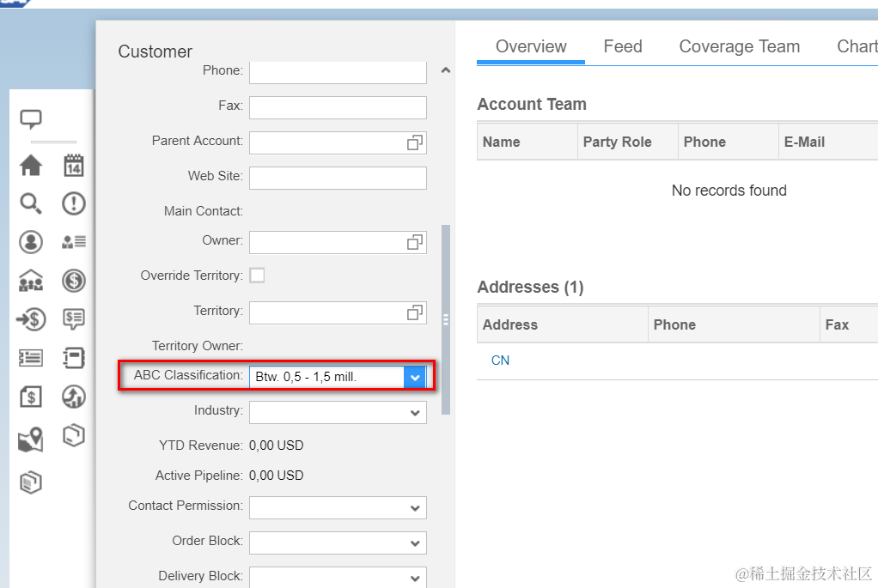Open value help for Territory field
The image size is (878, 588).
tap(414, 312)
